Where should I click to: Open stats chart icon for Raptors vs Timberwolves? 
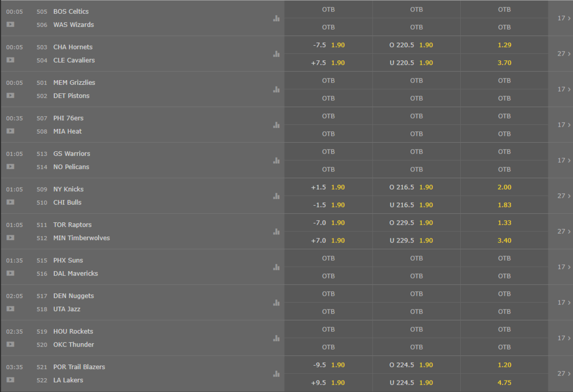(276, 232)
